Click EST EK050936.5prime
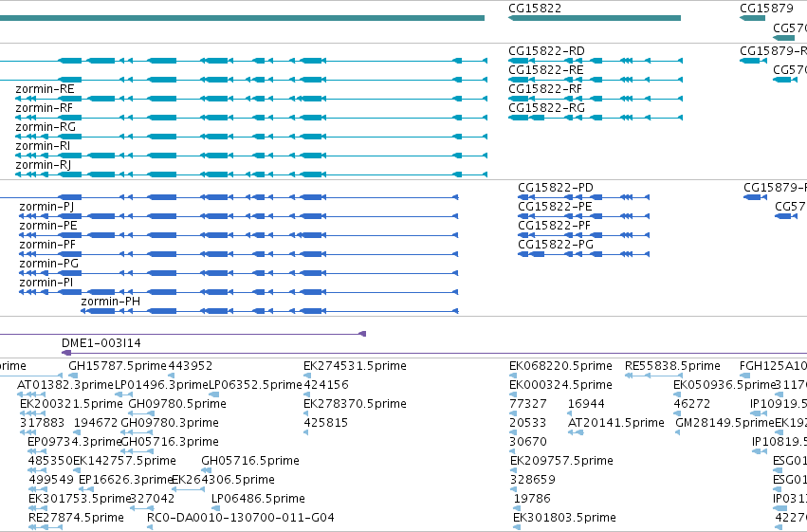807x532 pixels. coord(724,385)
